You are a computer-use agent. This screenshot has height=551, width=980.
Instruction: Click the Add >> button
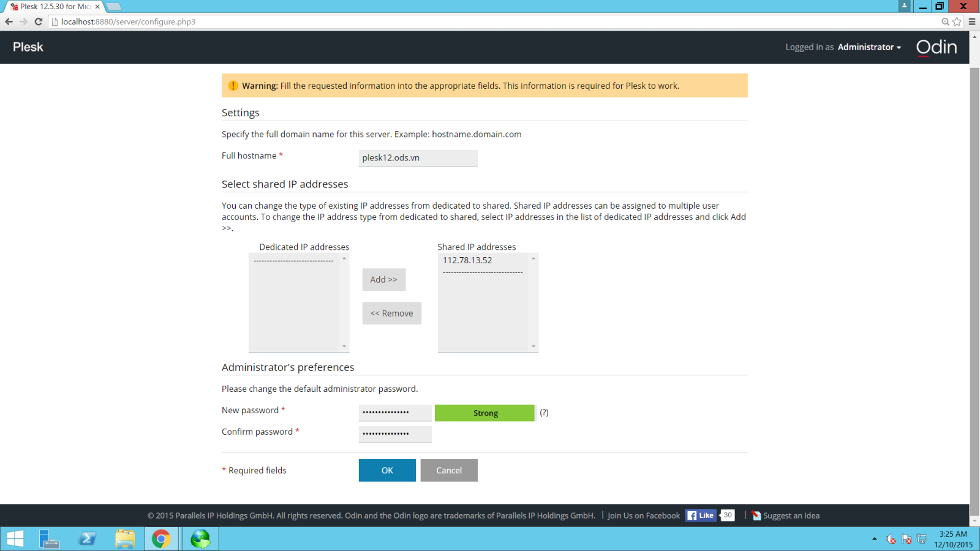[x=383, y=279]
